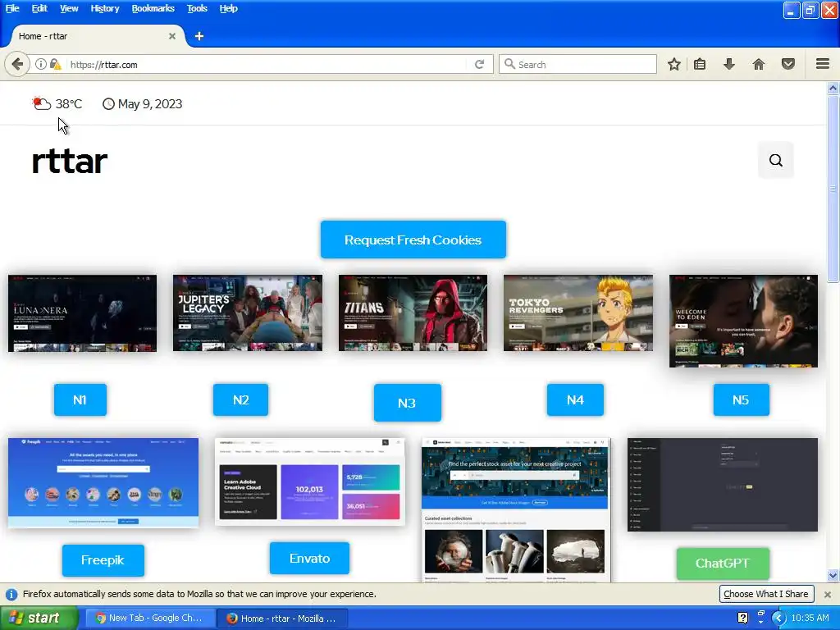Click the N4 button
Viewport: 840px width, 630px height.
575,399
